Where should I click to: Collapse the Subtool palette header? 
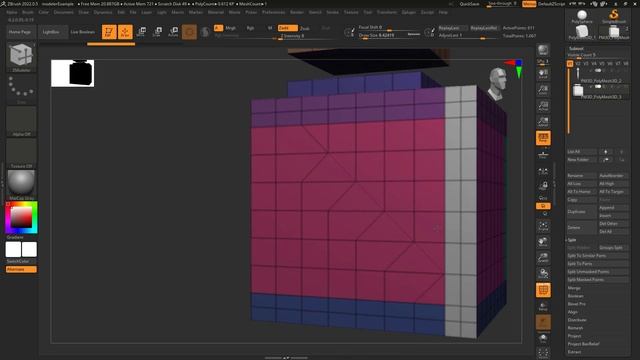(x=576, y=49)
